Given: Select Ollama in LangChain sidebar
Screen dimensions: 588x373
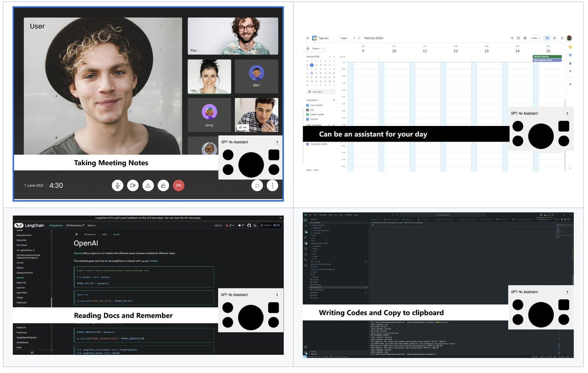Looking at the screenshot, I should (20, 268).
